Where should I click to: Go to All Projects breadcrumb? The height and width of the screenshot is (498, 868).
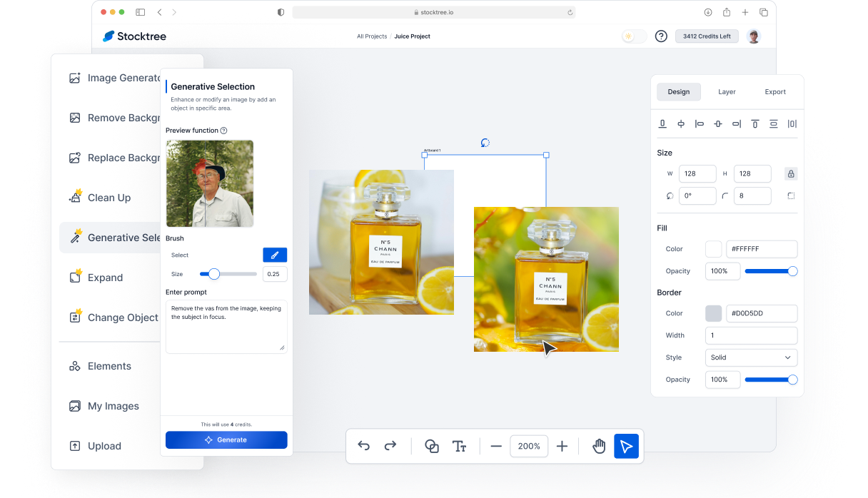372,36
